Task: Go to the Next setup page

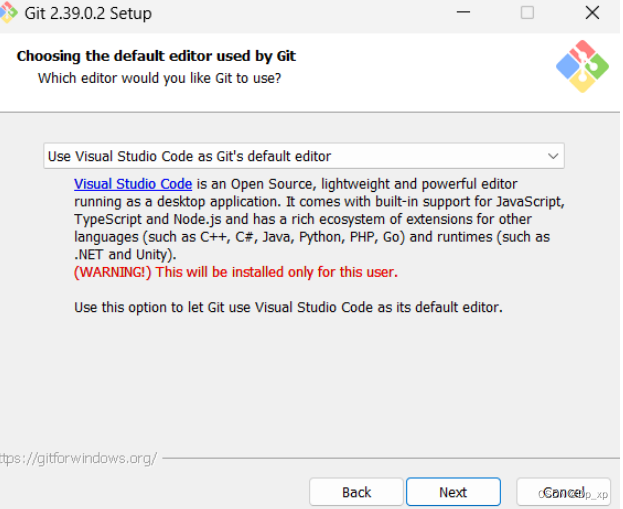Action: click(x=453, y=492)
